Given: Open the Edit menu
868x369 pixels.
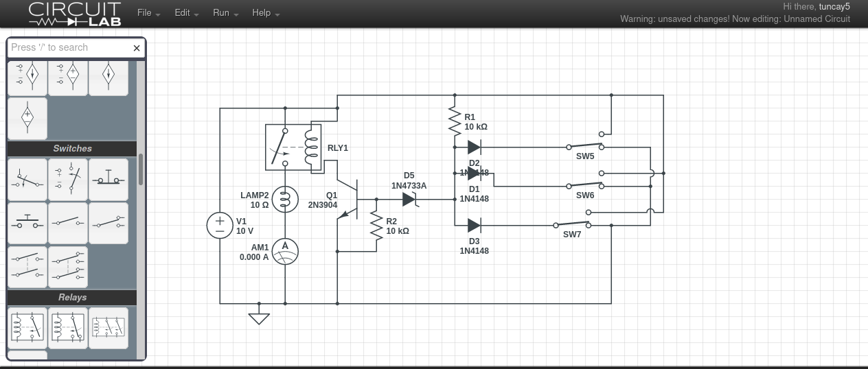Looking at the screenshot, I should (x=186, y=13).
